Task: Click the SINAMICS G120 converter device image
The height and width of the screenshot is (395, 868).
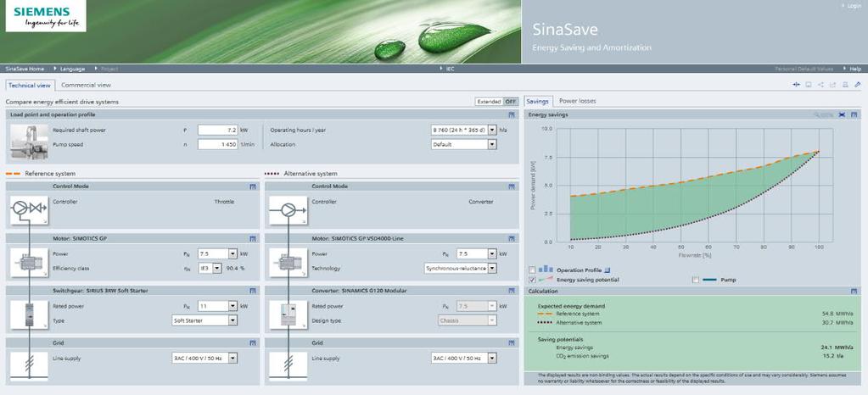Action: coord(288,314)
